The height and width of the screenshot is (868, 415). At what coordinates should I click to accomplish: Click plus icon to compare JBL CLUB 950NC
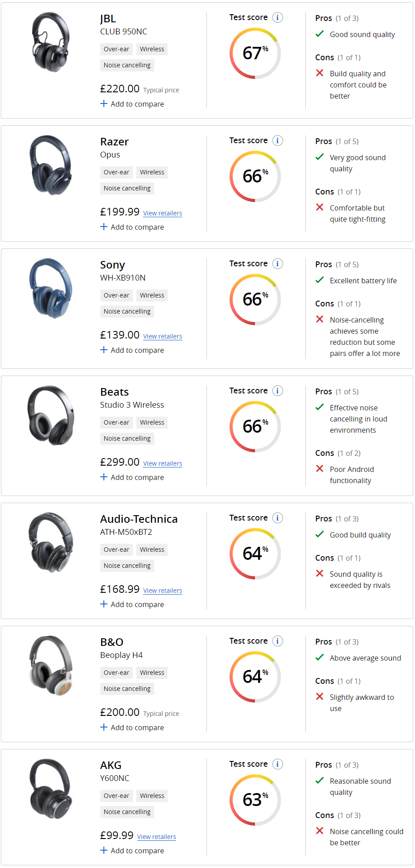point(104,104)
